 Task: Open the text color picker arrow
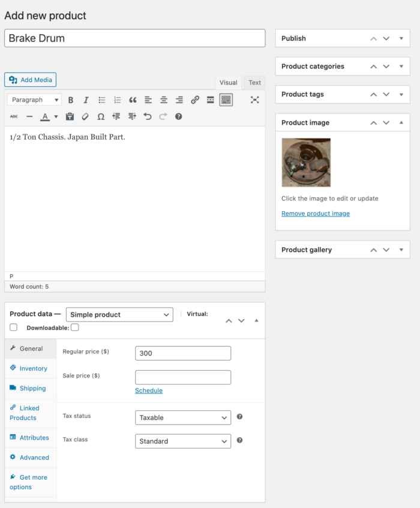pos(56,116)
